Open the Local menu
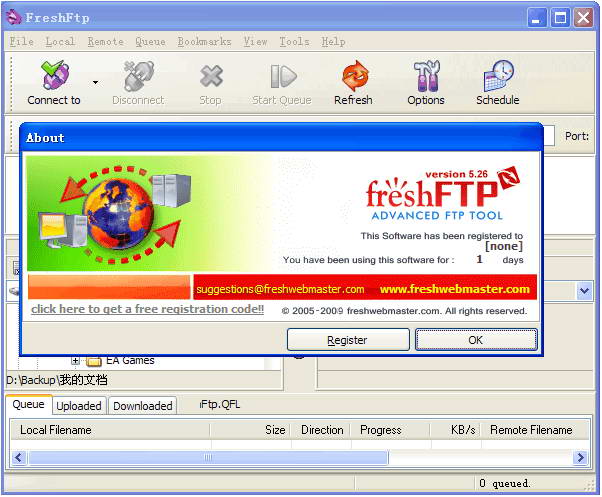 click(60, 41)
